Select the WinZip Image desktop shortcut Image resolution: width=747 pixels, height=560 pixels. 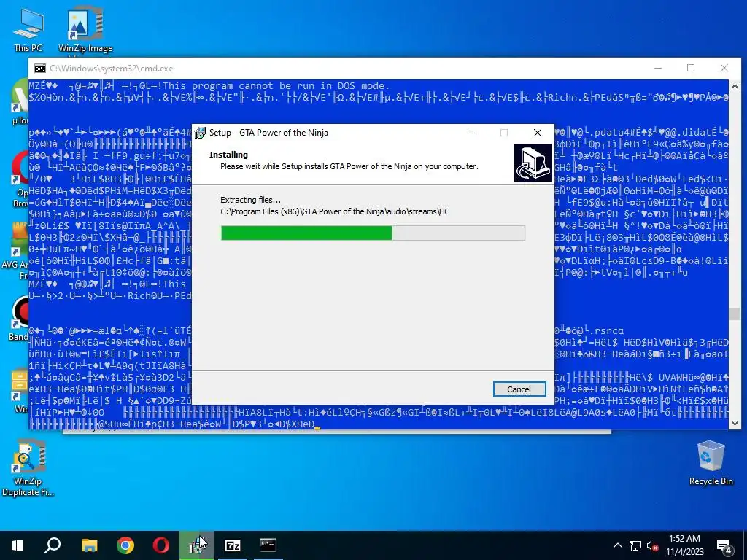tap(85, 29)
